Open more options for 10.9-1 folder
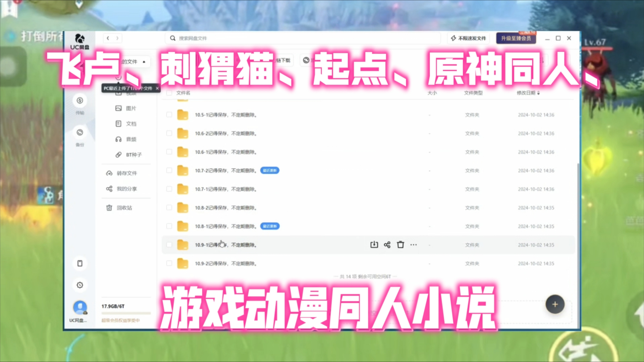The image size is (644, 362). coord(414,245)
